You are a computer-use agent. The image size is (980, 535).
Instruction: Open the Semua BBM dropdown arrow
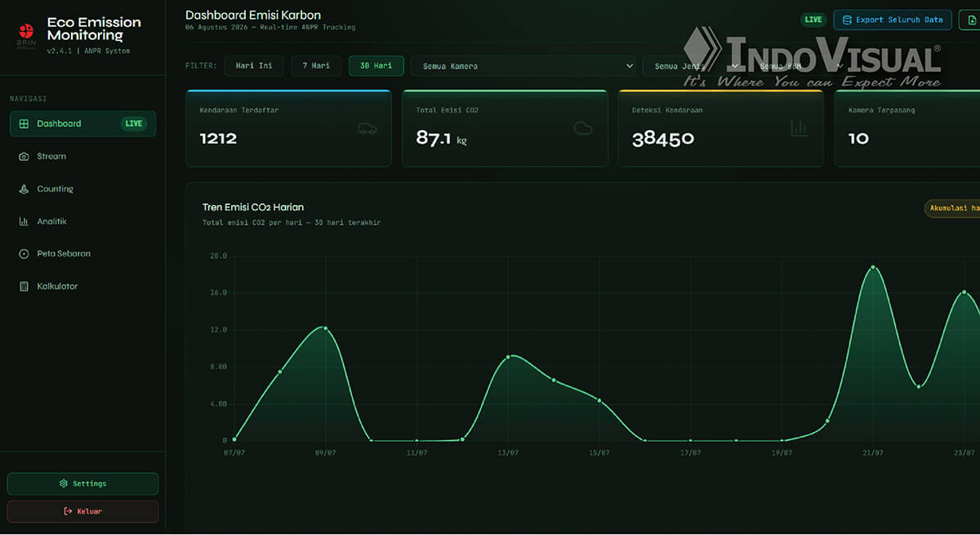839,66
